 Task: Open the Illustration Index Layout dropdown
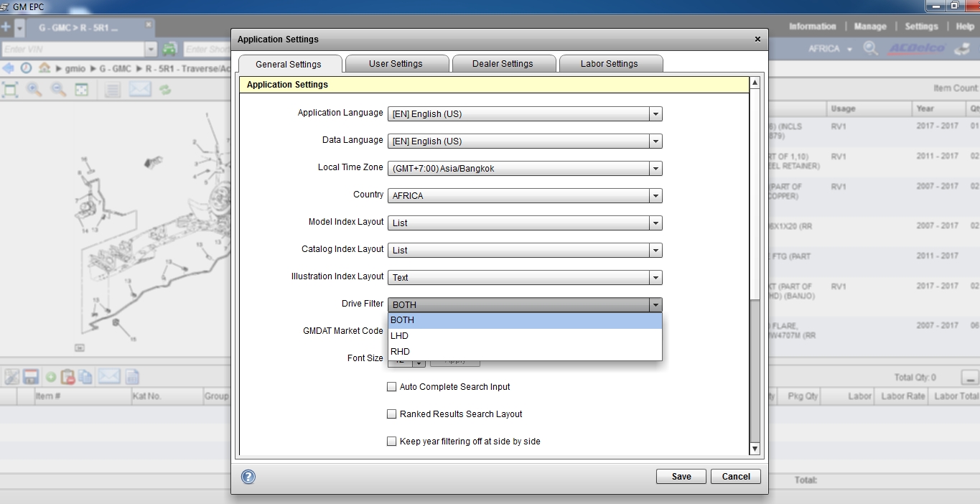coord(525,278)
